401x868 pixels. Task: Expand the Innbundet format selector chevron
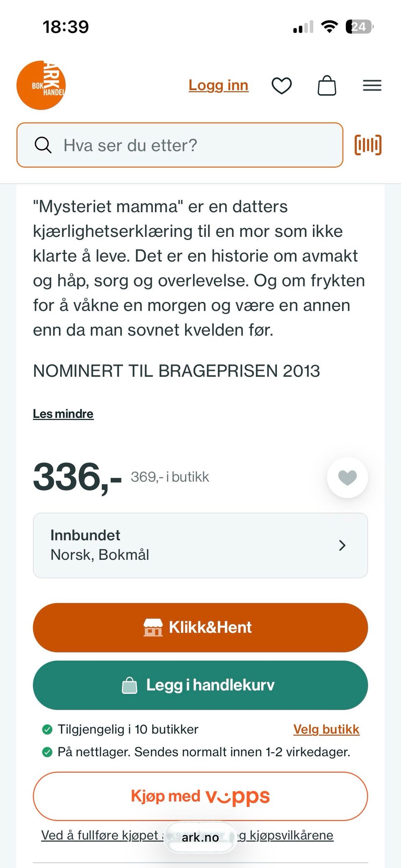point(343,545)
